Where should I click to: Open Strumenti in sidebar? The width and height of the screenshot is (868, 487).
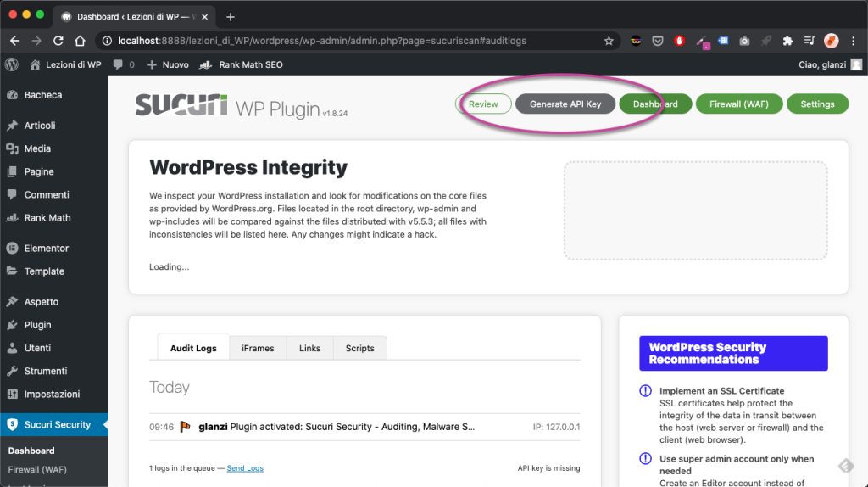tap(54, 372)
